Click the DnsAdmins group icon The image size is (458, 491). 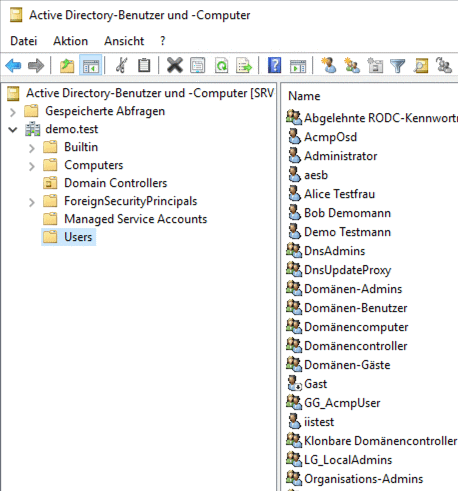pos(294,251)
